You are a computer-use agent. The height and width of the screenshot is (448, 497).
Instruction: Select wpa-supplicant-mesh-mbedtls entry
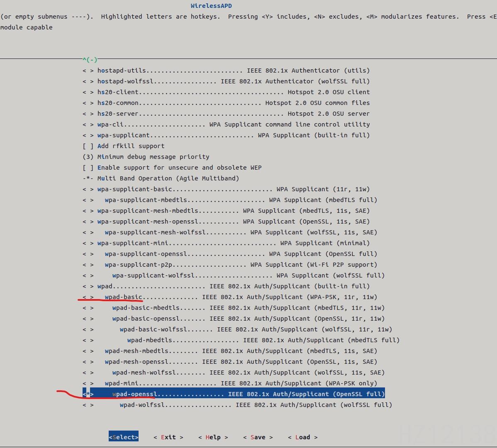click(x=226, y=210)
